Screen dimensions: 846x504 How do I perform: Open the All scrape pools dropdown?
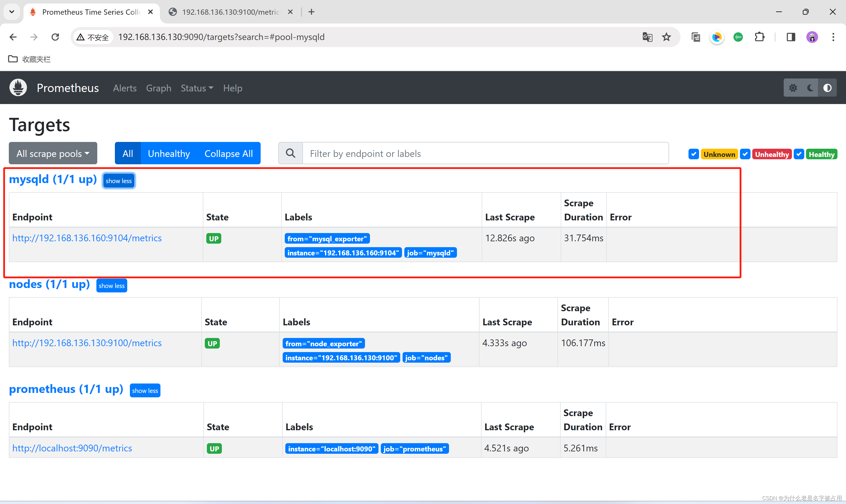[53, 153]
